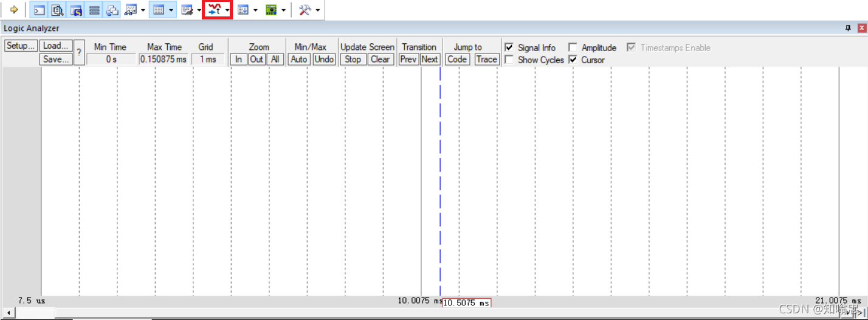The height and width of the screenshot is (320, 868).
Task: Open the Trace Windows icon
Action: tap(243, 10)
